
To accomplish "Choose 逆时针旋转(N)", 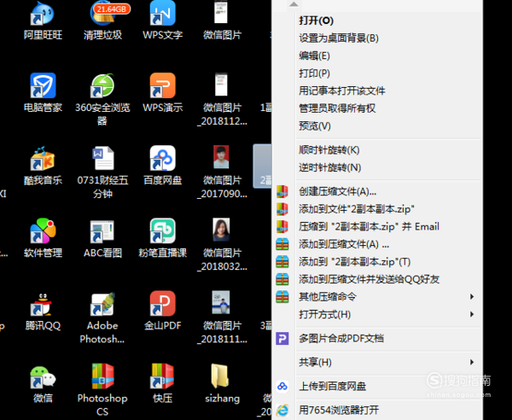I will (377, 168).
